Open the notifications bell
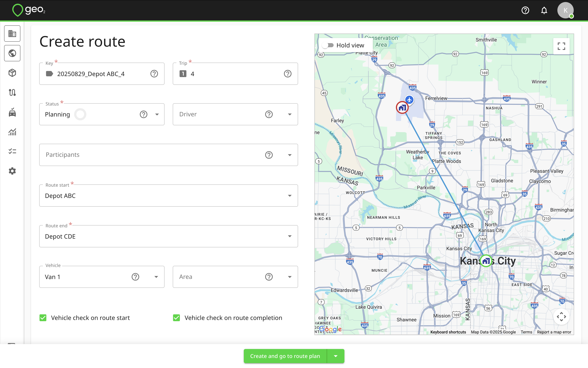 [544, 10]
